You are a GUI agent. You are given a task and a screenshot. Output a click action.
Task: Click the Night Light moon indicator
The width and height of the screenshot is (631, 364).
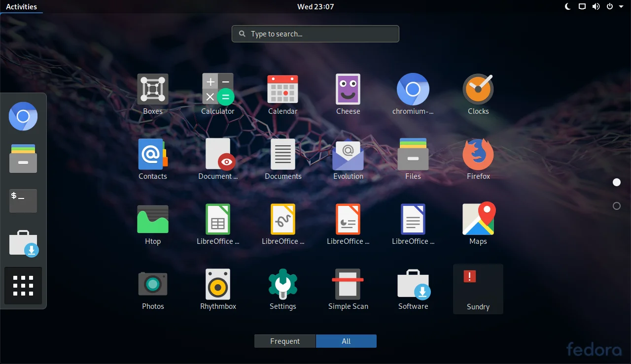(x=568, y=6)
